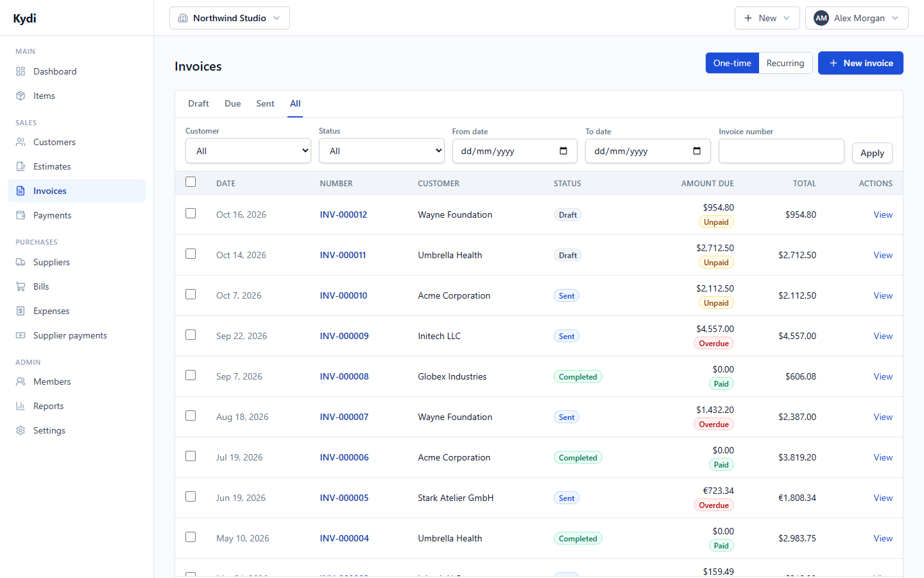This screenshot has height=578, width=924.
Task: Select the INV-000011 row checkbox
Action: click(x=191, y=254)
